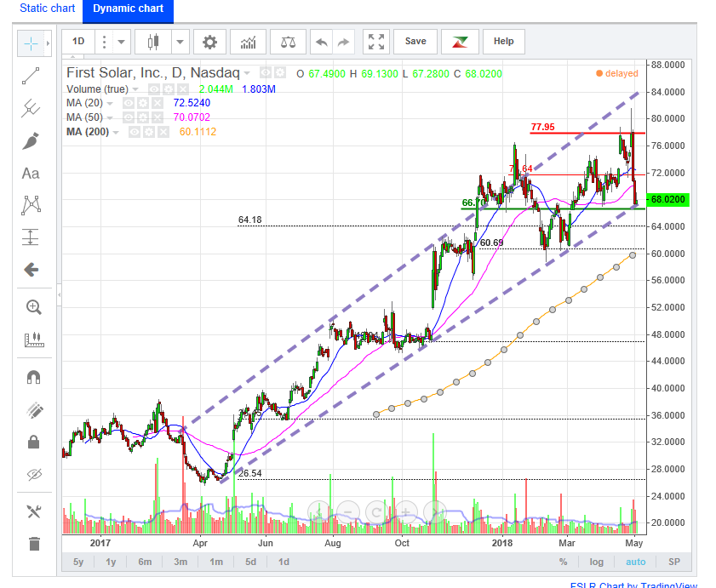Expand the MA (200) legend dropdown

coord(116,133)
